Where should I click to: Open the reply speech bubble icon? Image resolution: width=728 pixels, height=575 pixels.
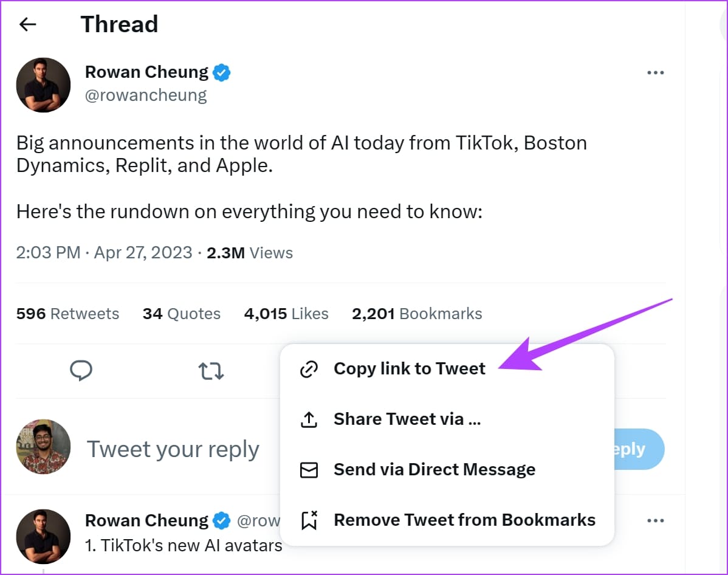[81, 371]
